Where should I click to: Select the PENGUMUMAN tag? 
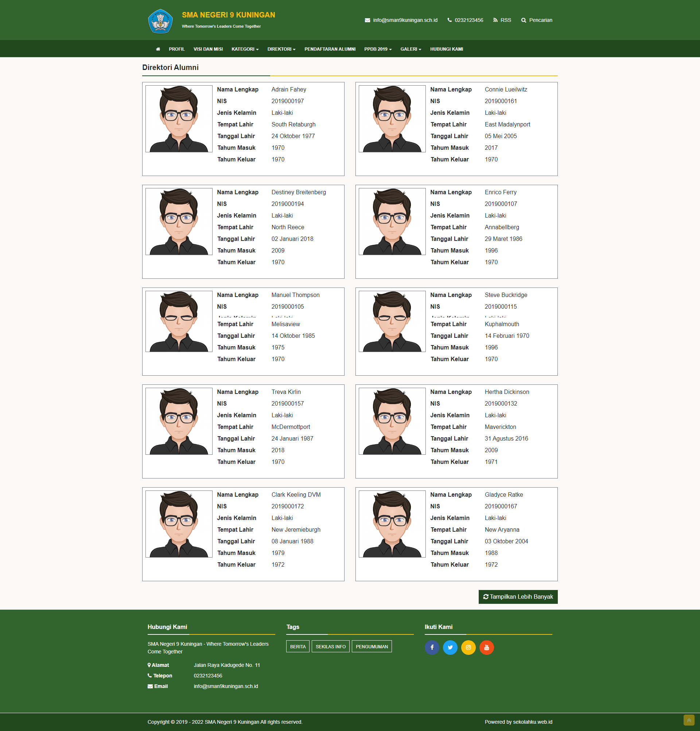point(372,646)
